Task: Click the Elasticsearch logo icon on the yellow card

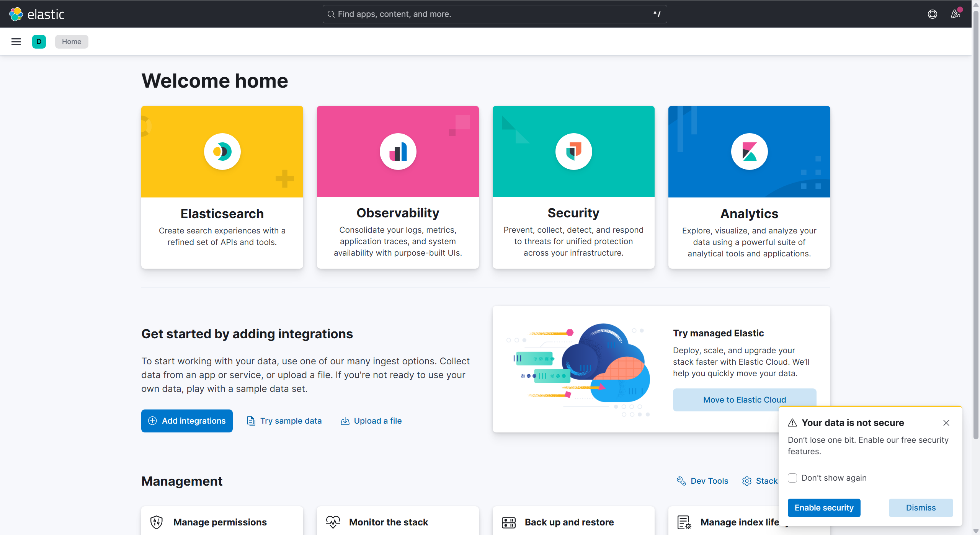Action: [x=222, y=152]
